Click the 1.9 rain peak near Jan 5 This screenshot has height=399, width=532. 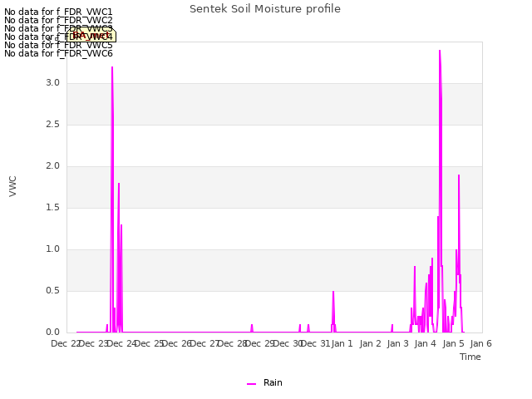pos(459,175)
